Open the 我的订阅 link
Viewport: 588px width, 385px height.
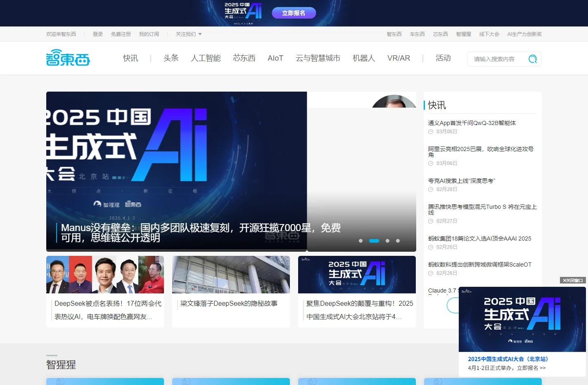[149, 34]
